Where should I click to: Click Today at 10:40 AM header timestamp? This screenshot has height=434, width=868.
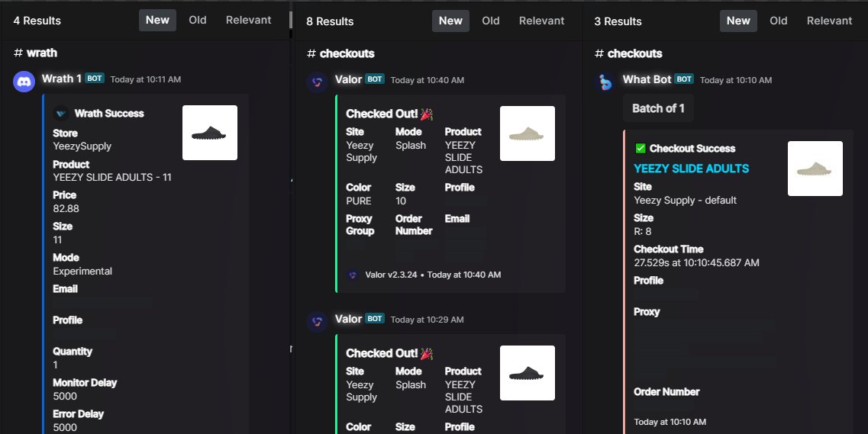[428, 80]
